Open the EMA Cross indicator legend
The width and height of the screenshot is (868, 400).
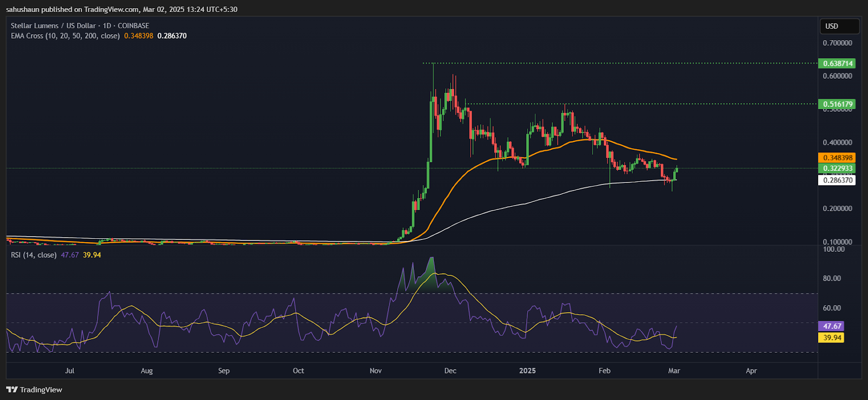(65, 36)
